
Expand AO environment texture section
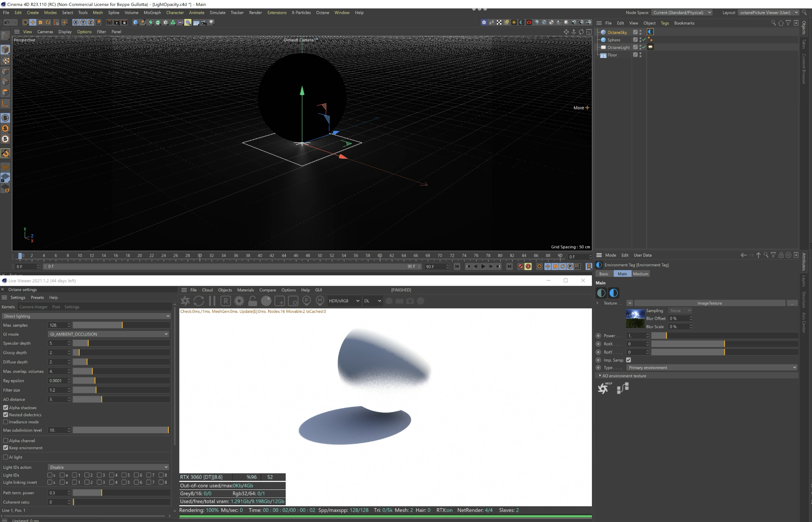600,376
